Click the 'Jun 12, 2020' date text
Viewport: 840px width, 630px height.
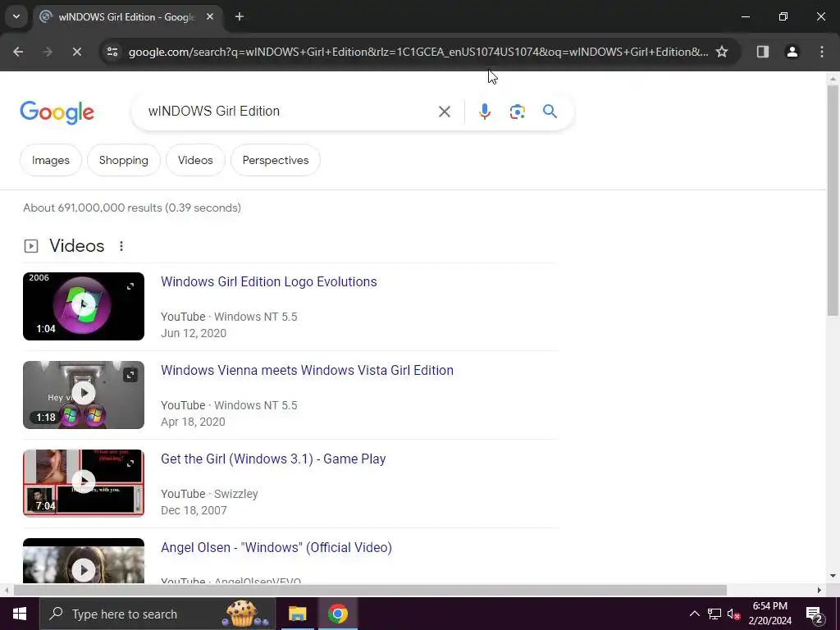tap(194, 333)
